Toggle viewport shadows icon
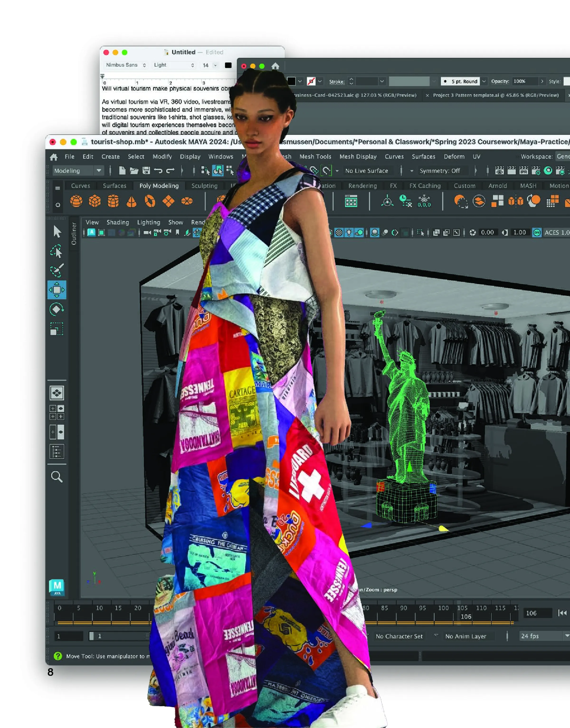 [359, 232]
